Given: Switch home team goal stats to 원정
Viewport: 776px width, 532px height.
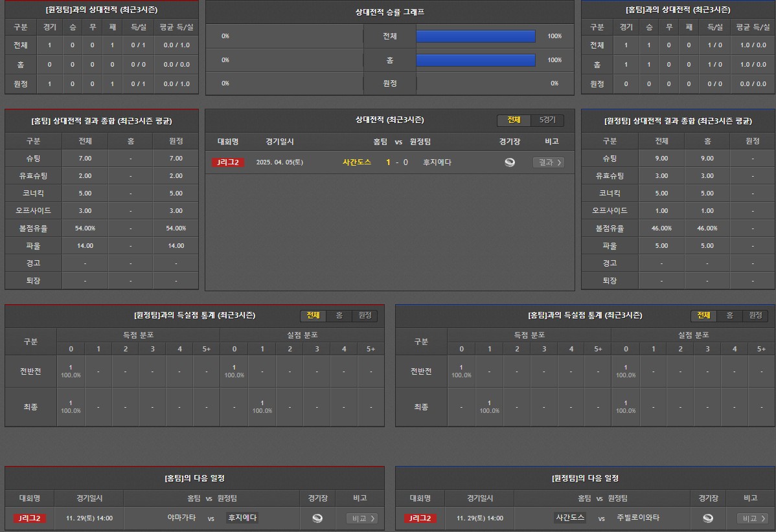Looking at the screenshot, I should [365, 315].
